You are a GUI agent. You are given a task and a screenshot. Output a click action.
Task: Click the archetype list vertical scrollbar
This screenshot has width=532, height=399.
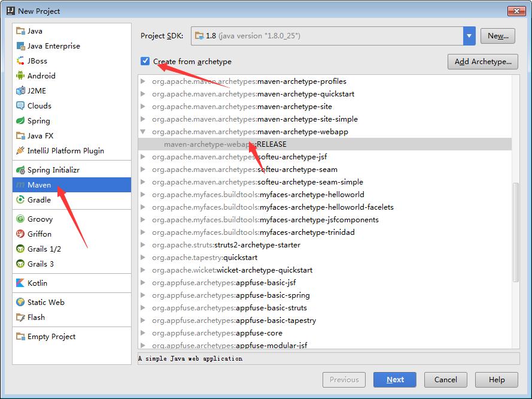pyautogui.click(x=516, y=232)
